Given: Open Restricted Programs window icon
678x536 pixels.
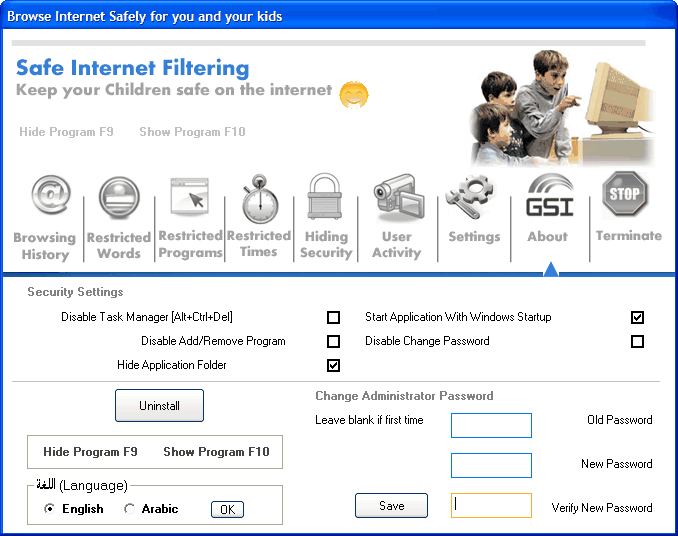Looking at the screenshot, I should tap(190, 196).
